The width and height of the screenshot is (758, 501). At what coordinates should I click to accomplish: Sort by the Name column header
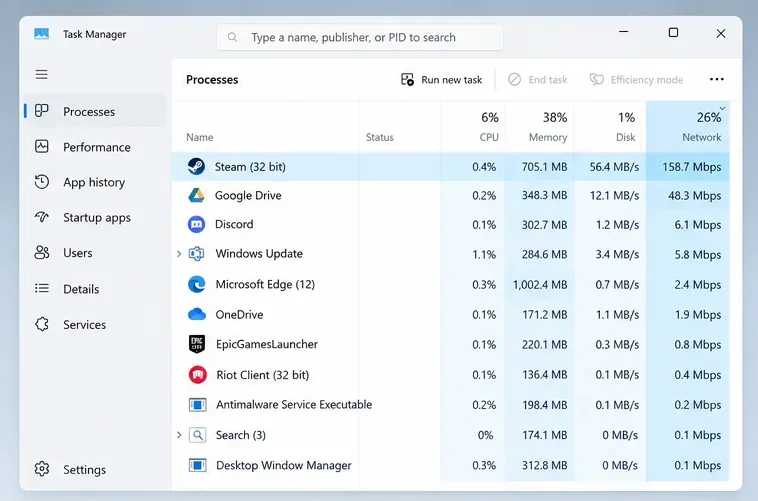[200, 137]
